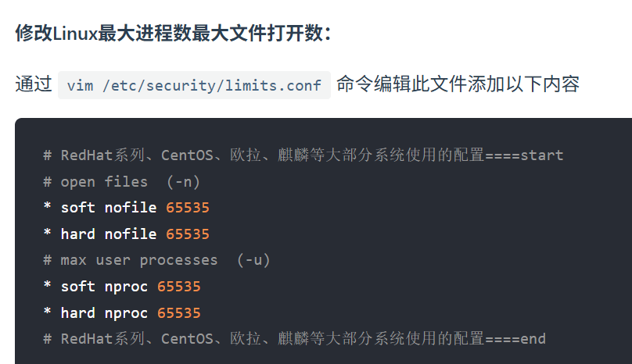Screen dimensions: 632x364
Task: Click 65535 on the soft nproc line
Action: pyautogui.click(x=179, y=286)
